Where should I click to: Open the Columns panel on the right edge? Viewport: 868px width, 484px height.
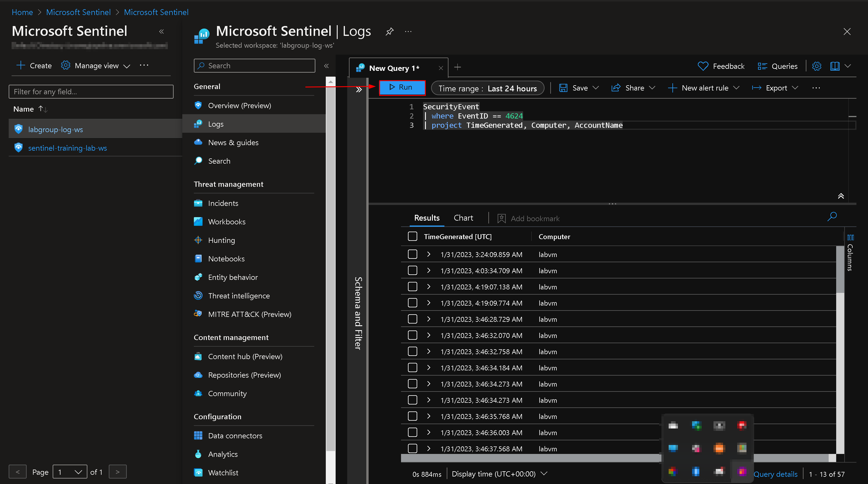pos(850,253)
